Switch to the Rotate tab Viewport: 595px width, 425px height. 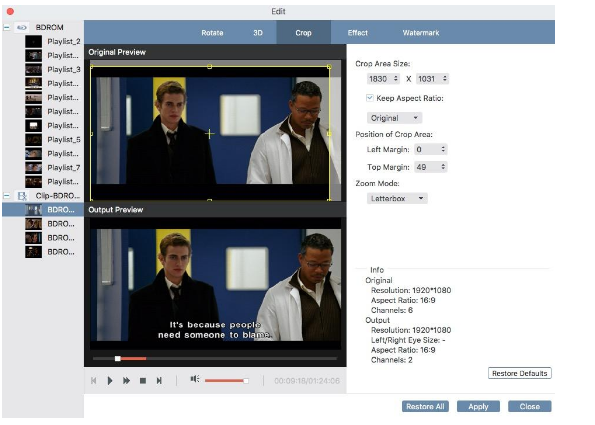(212, 33)
